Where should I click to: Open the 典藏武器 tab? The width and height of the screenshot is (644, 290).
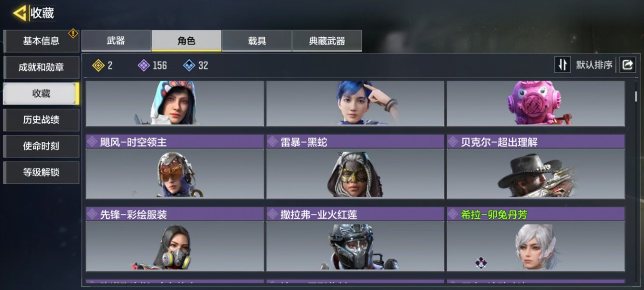click(x=327, y=41)
